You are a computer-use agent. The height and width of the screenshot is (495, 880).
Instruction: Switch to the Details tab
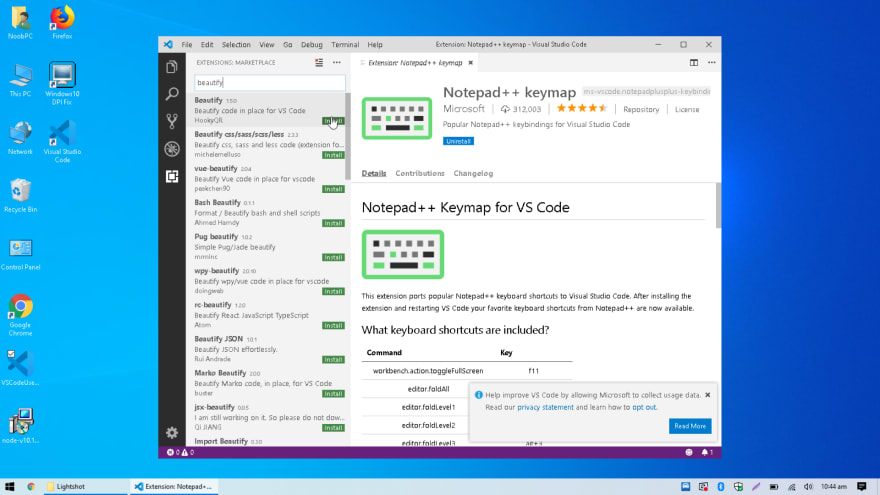[x=374, y=173]
